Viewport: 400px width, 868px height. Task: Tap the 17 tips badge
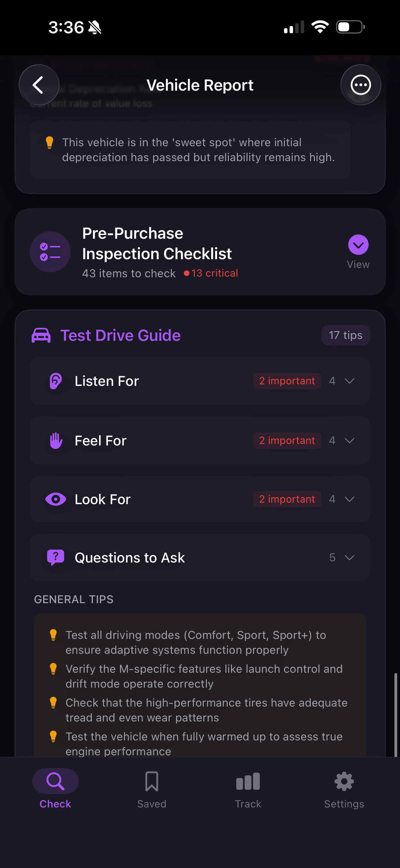345,335
